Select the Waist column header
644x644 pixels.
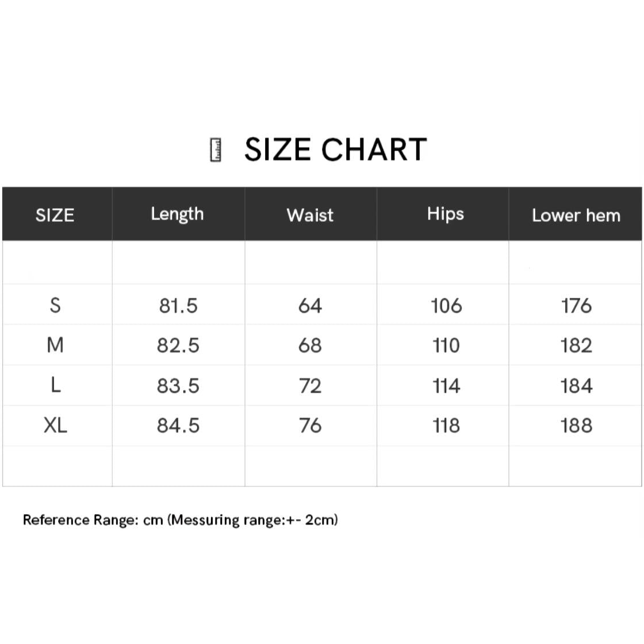coord(310,215)
